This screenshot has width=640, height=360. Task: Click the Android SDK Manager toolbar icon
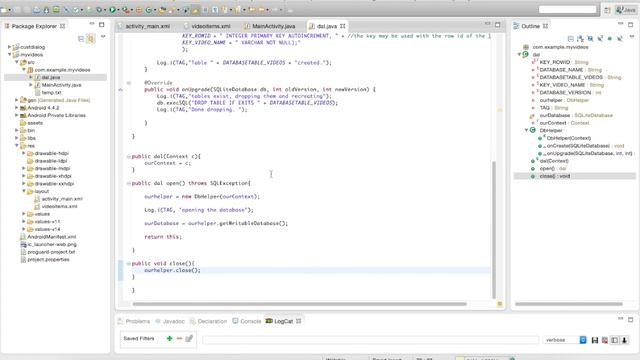[47, 10]
